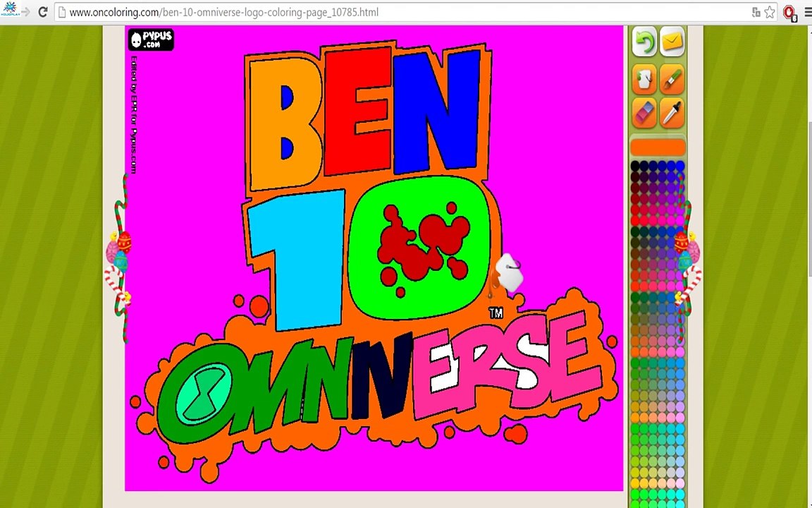The image size is (812, 508).
Task: Click the green undo arrow button
Action: click(644, 42)
